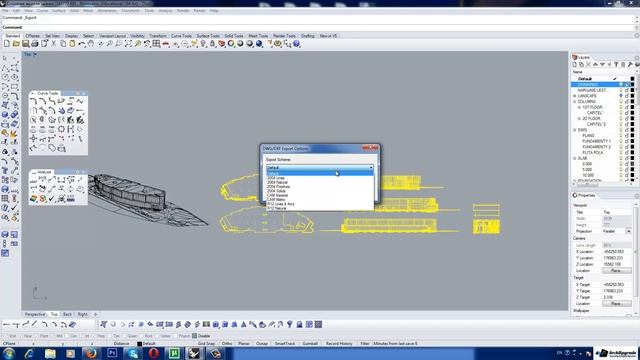Click the blue Help icon in toolbar

(297, 44)
